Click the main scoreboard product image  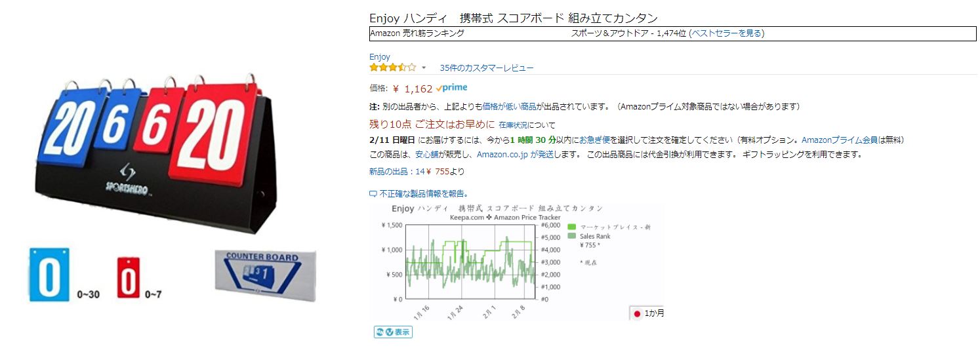tap(154, 155)
